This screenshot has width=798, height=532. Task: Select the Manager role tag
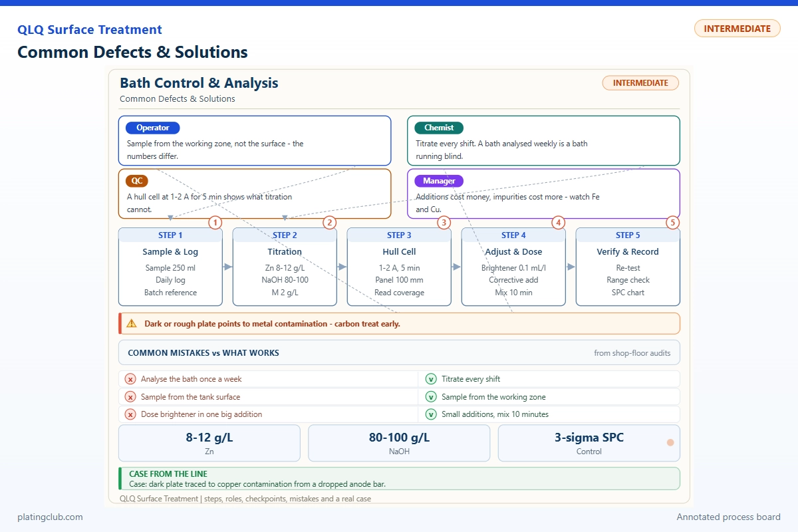[439, 181]
